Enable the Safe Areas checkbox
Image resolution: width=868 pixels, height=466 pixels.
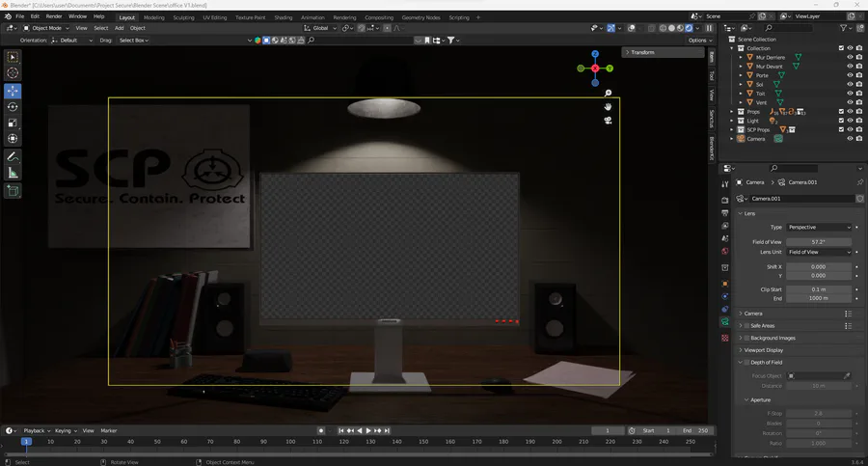pos(746,326)
